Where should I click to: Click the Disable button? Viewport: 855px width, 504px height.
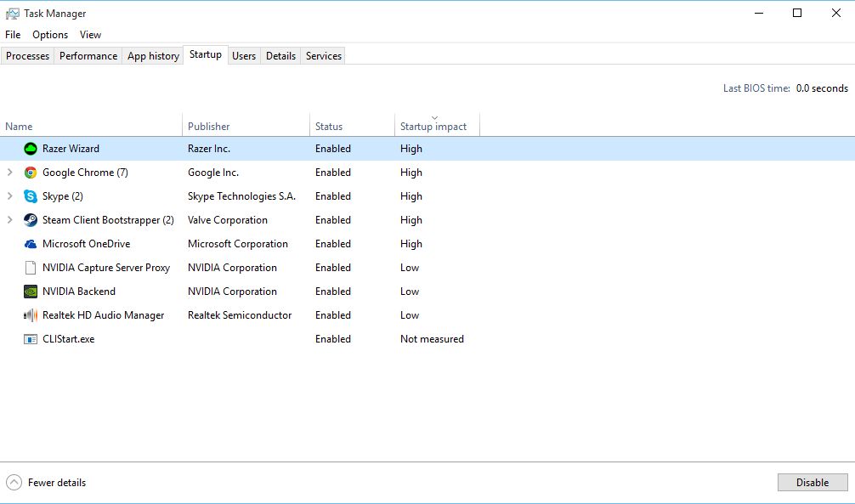[812, 482]
